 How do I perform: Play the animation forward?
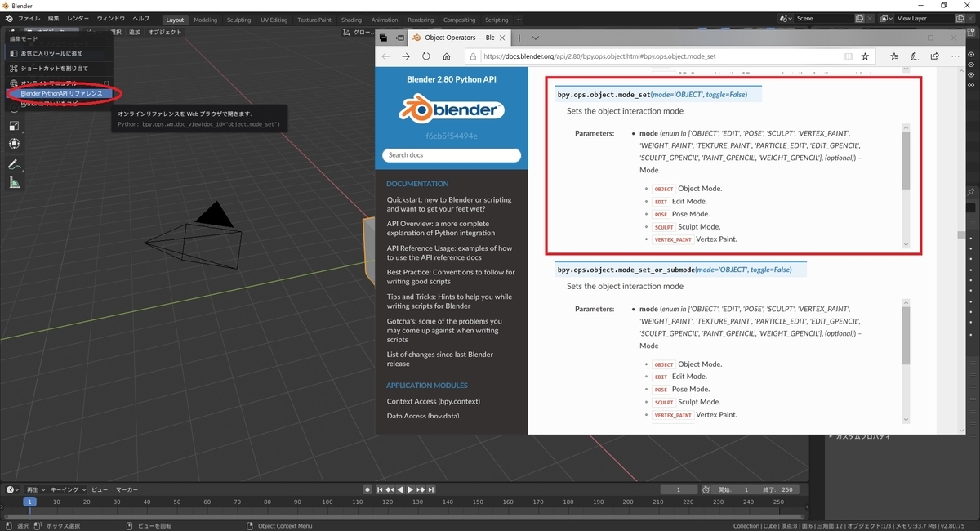click(411, 489)
